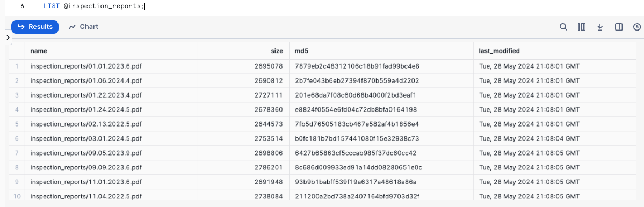This screenshot has height=207, width=644.
Task: Select row number 5 in results
Action: [17, 124]
